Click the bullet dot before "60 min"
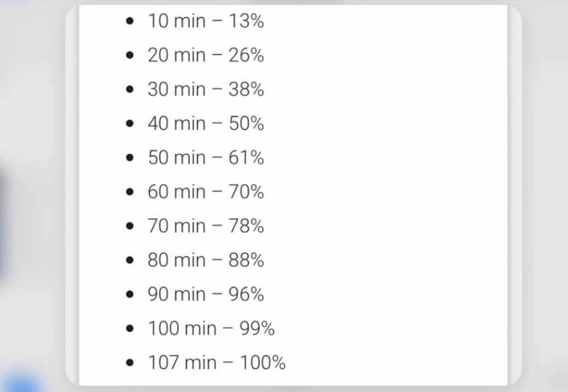568x392 pixels. (130, 192)
